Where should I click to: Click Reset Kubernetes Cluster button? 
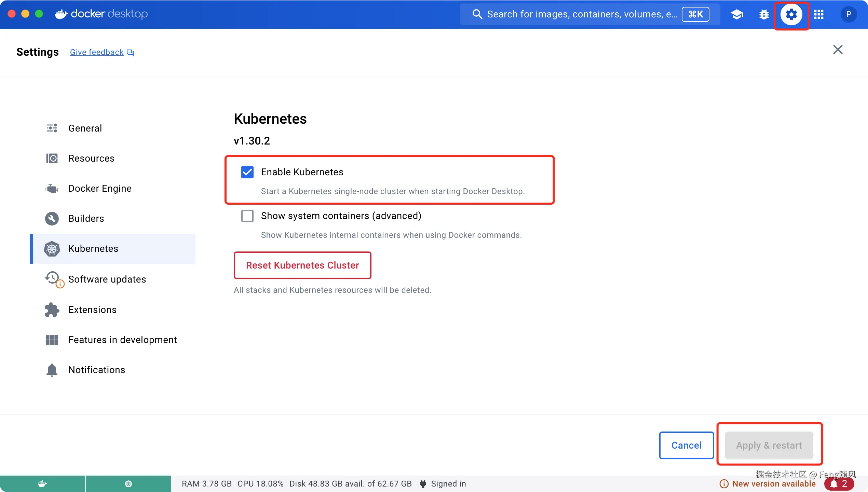(302, 265)
